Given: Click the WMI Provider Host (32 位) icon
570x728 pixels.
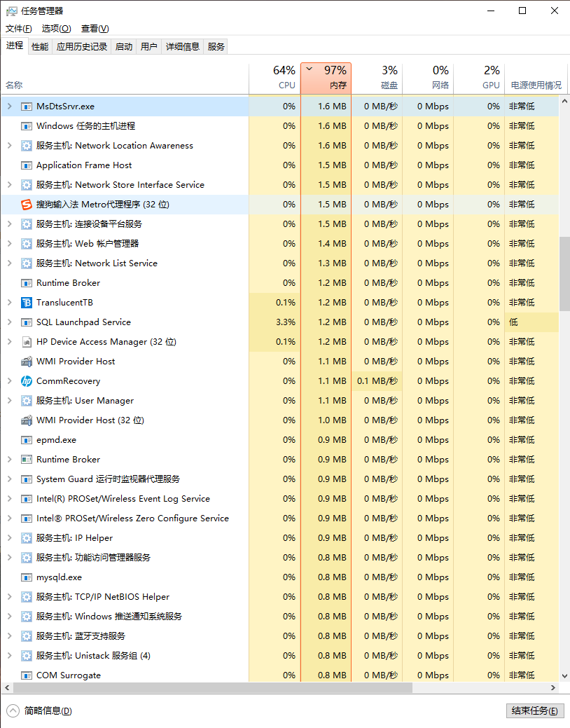Looking at the screenshot, I should [x=27, y=420].
